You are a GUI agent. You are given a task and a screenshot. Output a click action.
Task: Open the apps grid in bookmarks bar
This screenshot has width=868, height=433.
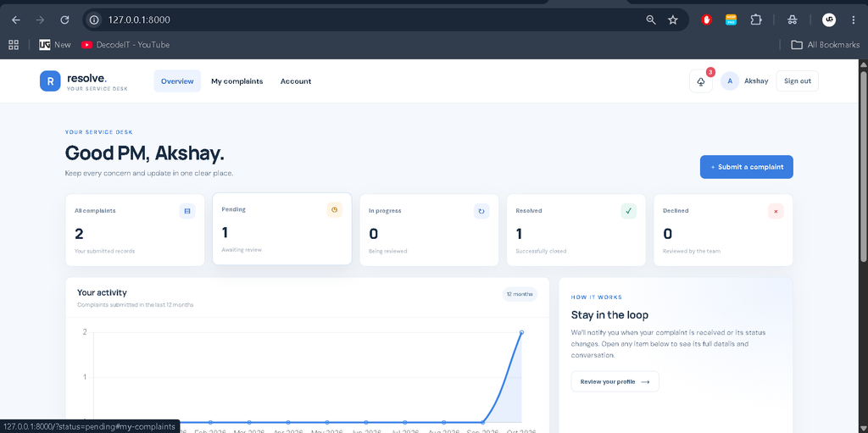point(14,45)
